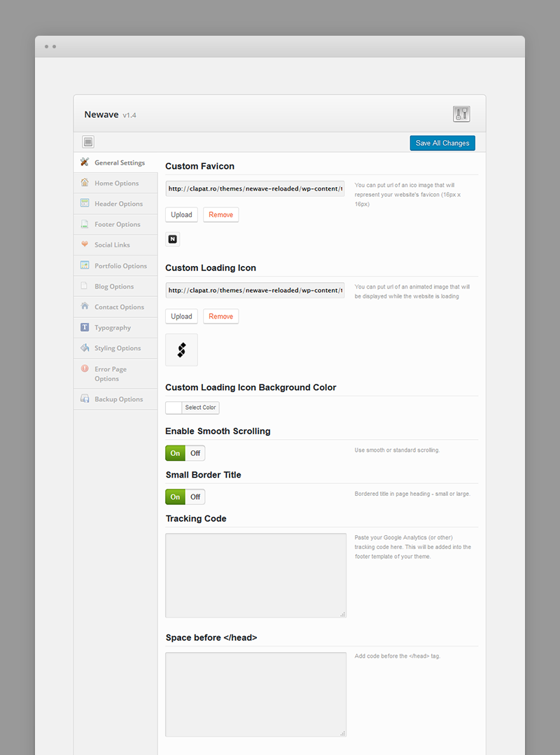This screenshot has width=560, height=755.
Task: Click the Enable Smooth Scrolling heading
Action: (x=218, y=431)
